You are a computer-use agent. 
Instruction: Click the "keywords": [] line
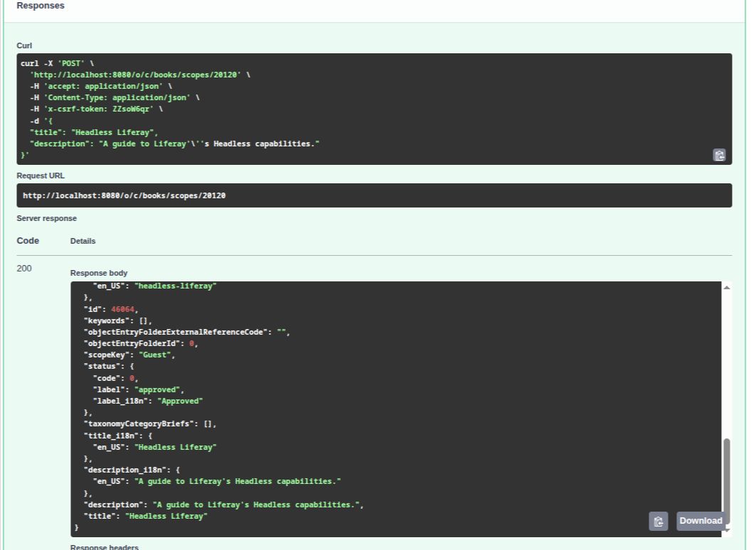tap(118, 320)
